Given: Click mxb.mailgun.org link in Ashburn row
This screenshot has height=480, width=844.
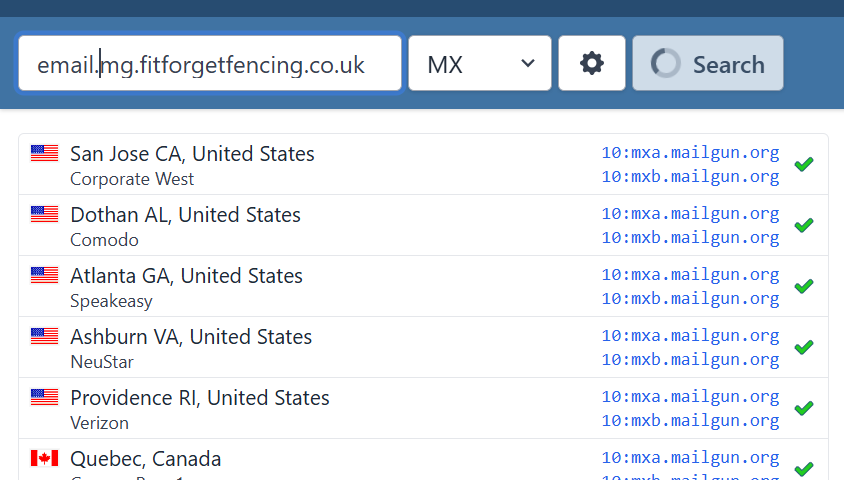Looking at the screenshot, I should tap(690, 360).
